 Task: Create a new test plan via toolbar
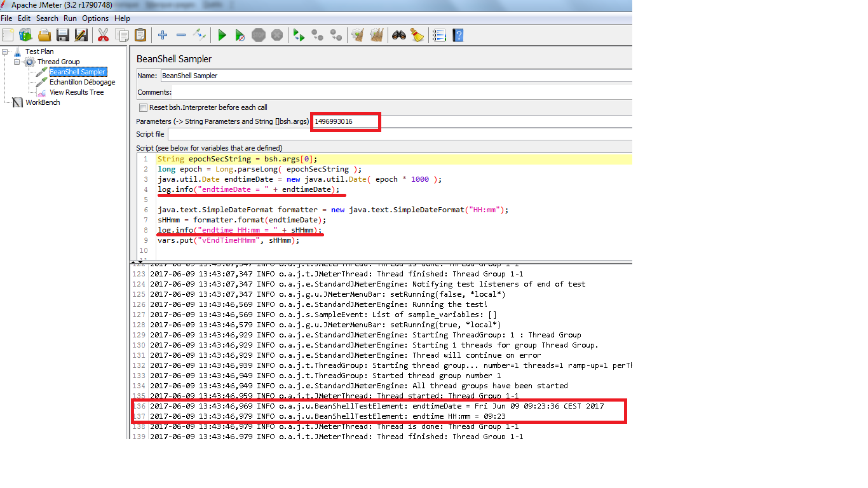point(8,35)
